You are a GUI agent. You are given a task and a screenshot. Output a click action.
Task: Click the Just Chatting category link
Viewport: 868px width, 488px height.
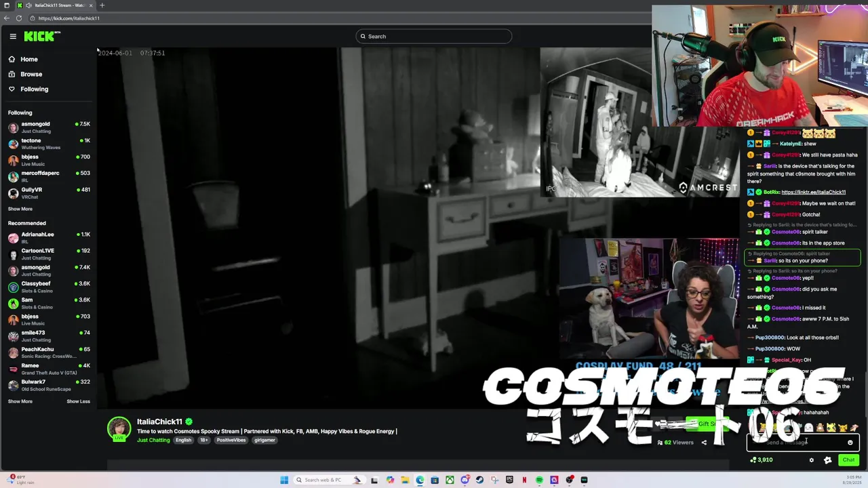tap(154, 440)
